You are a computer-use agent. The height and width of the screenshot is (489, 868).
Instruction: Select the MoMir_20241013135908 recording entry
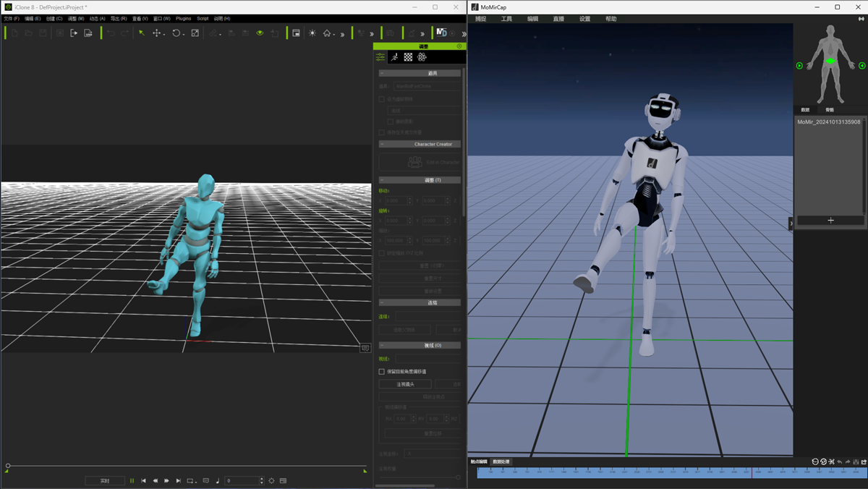click(x=828, y=122)
